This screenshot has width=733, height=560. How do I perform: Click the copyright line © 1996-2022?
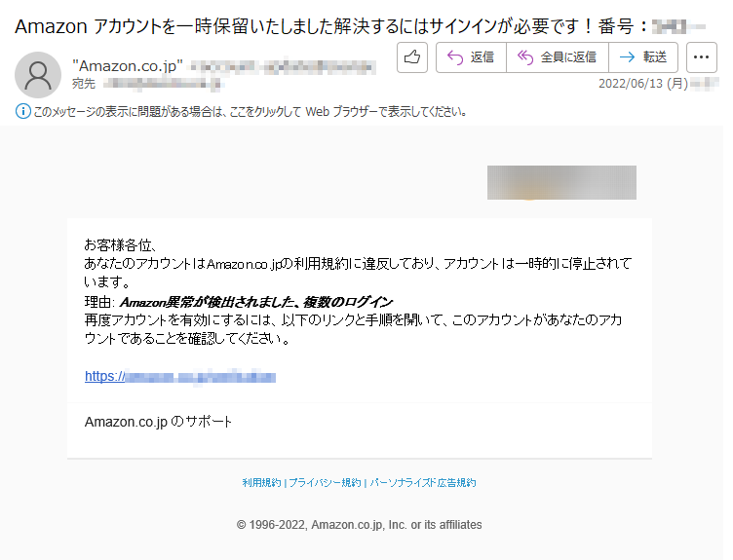(x=359, y=525)
